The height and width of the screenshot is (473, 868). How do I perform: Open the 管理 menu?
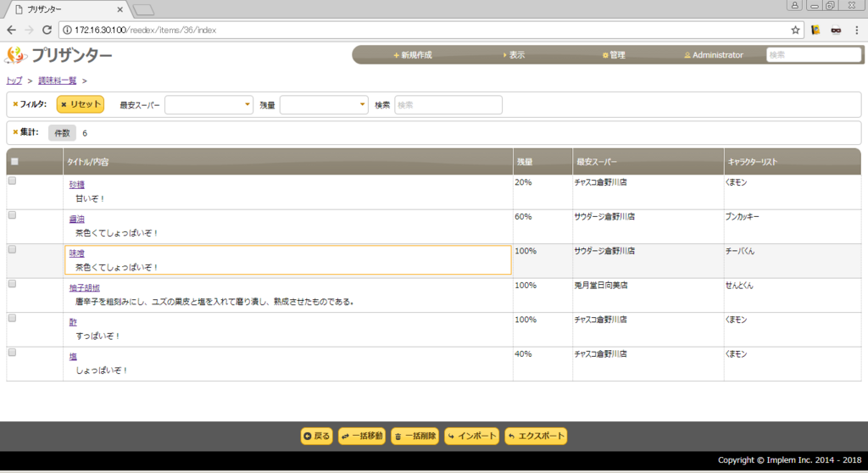tap(614, 55)
